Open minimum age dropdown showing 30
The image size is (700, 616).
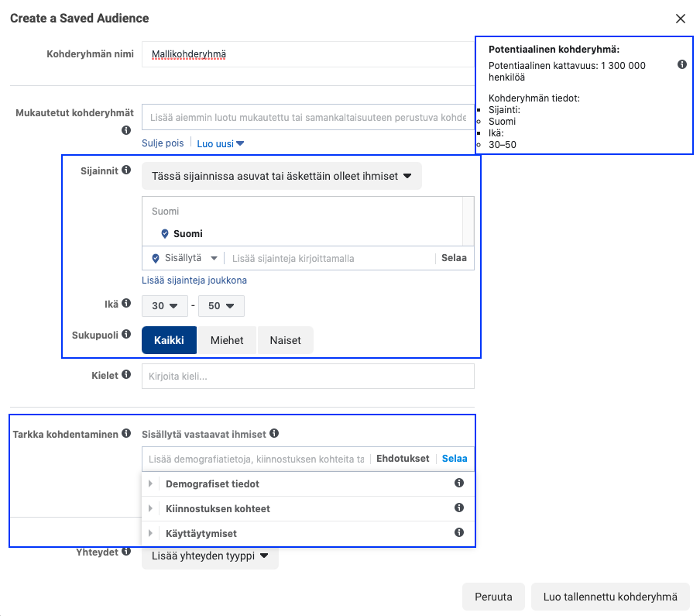[x=165, y=306]
